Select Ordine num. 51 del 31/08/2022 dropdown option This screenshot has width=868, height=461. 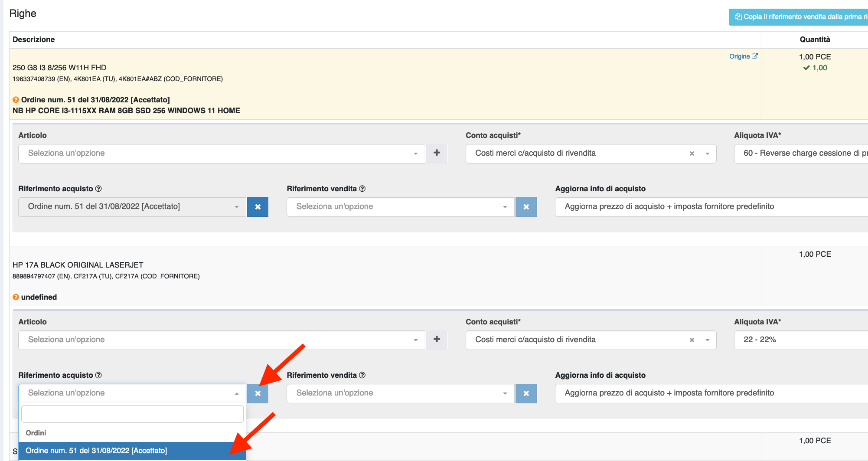(132, 451)
